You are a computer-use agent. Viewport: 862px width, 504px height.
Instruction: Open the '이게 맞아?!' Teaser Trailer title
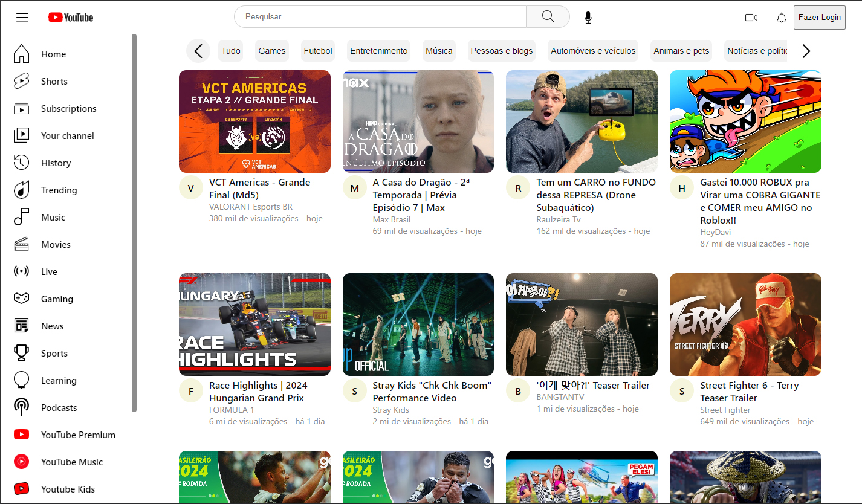coord(593,385)
